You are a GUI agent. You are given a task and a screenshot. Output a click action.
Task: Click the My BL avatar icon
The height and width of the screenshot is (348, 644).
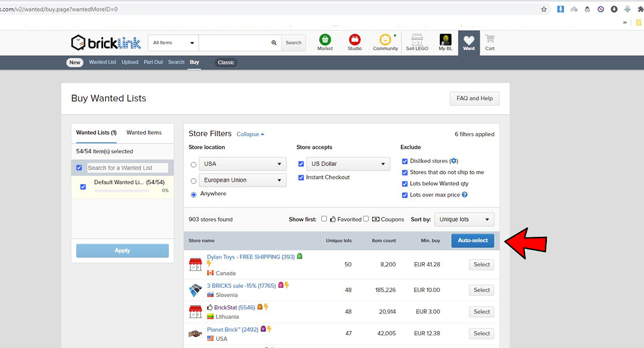[445, 40]
